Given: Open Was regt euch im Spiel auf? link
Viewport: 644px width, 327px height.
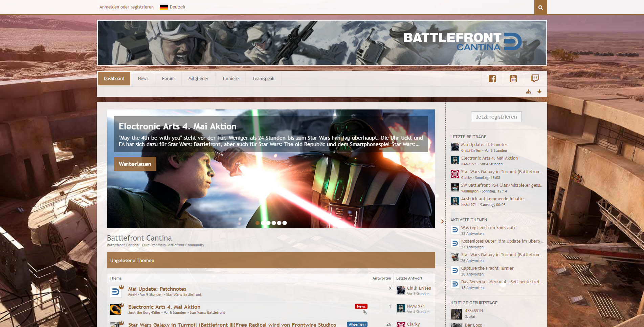Looking at the screenshot, I should pos(488,228).
